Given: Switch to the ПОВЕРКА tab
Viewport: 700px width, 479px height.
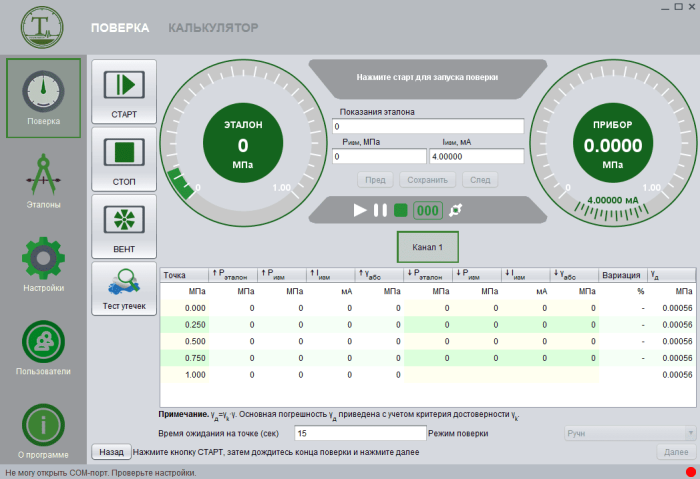Looking at the screenshot, I should coord(120,28).
